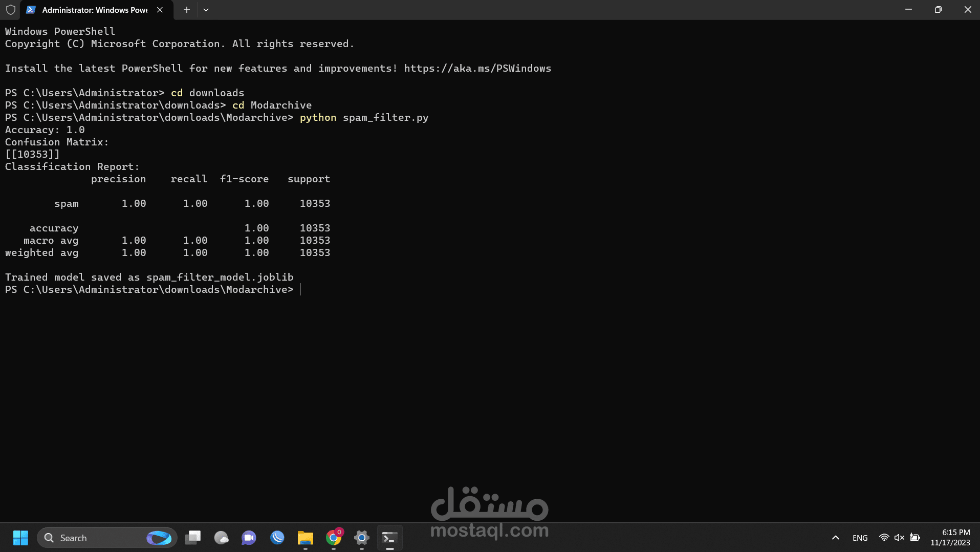Open the Teams chat icon on the taskbar
The width and height of the screenshot is (980, 552).
[x=248, y=538]
